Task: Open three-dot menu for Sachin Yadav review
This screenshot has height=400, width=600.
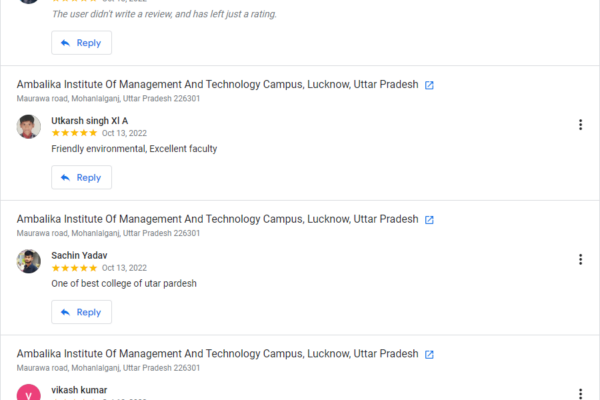Action: click(x=580, y=260)
